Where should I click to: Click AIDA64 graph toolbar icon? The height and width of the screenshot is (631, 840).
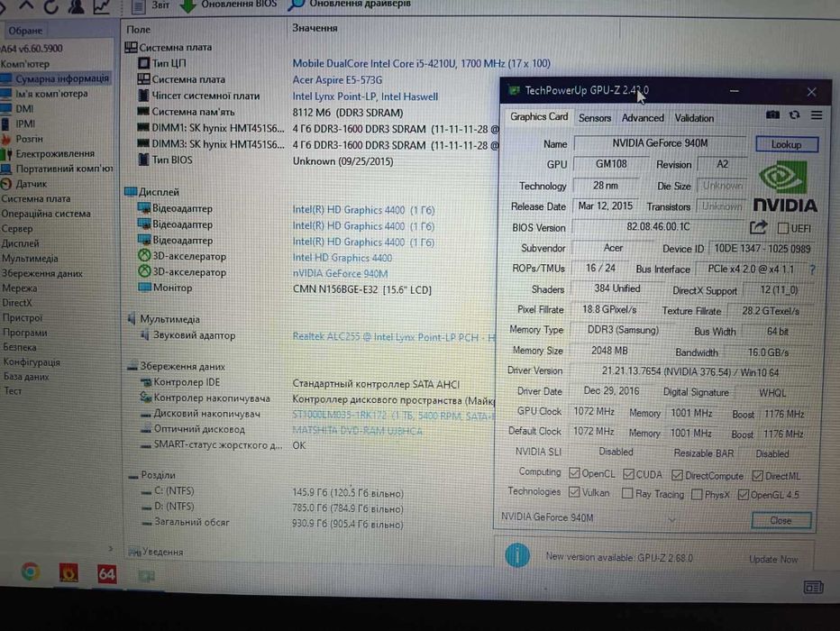[x=102, y=6]
